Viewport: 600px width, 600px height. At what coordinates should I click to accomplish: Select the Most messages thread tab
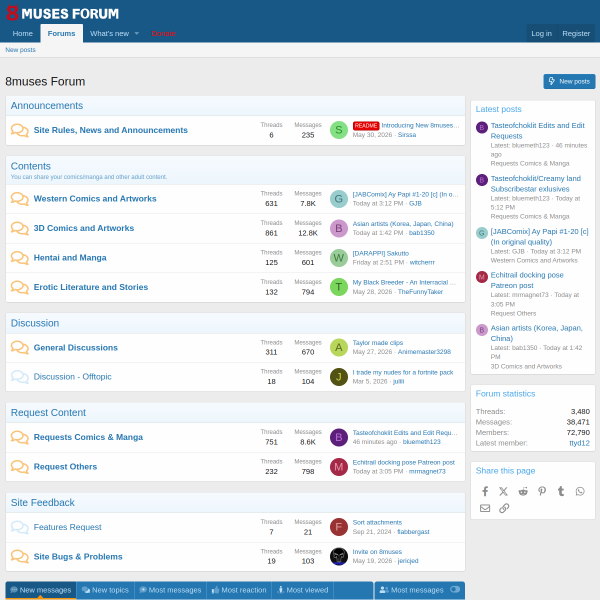[170, 590]
